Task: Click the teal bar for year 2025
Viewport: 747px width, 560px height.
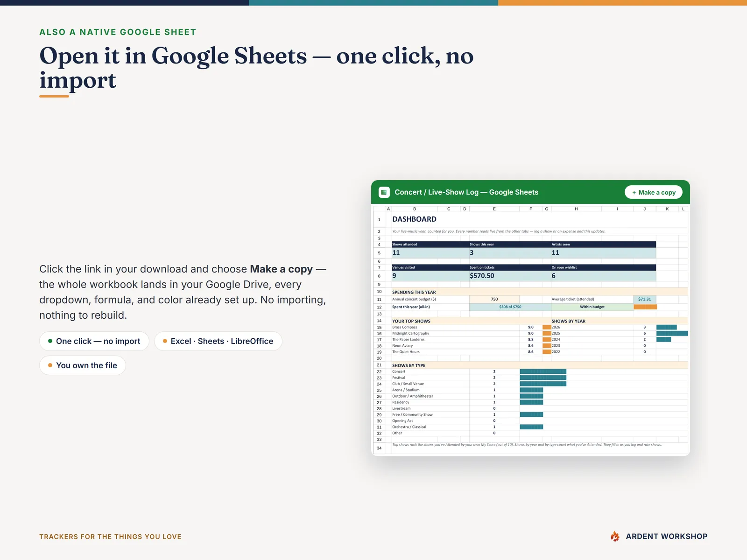Action: point(672,334)
